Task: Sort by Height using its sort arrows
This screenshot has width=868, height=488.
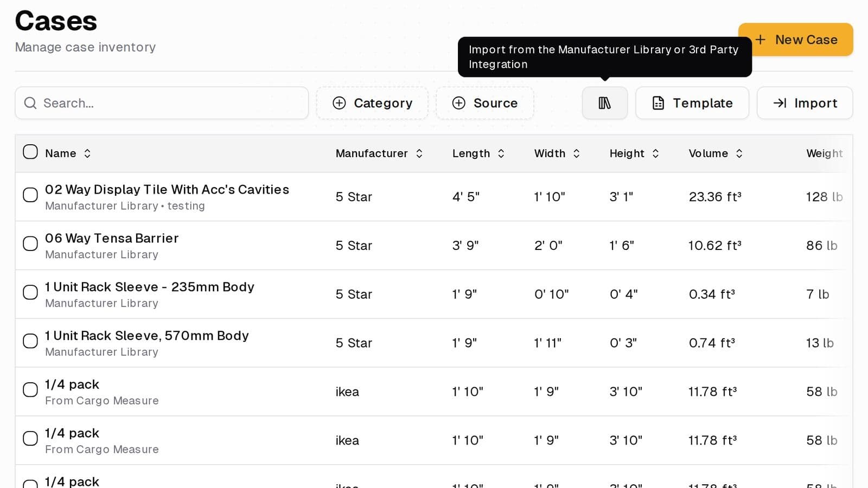Action: point(656,153)
